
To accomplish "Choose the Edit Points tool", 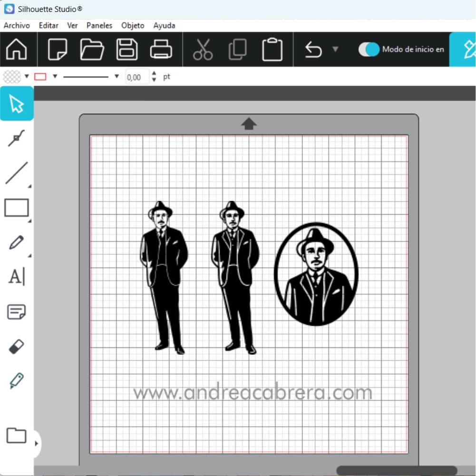I will 17,139.
